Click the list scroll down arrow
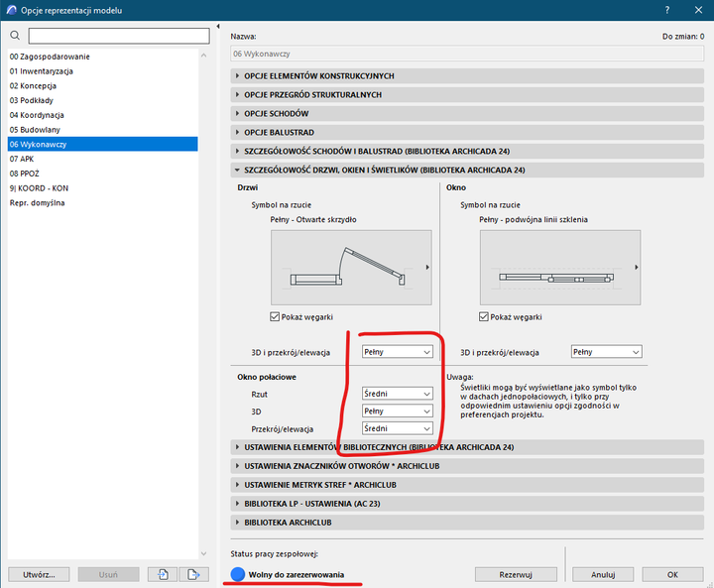 coord(203,553)
